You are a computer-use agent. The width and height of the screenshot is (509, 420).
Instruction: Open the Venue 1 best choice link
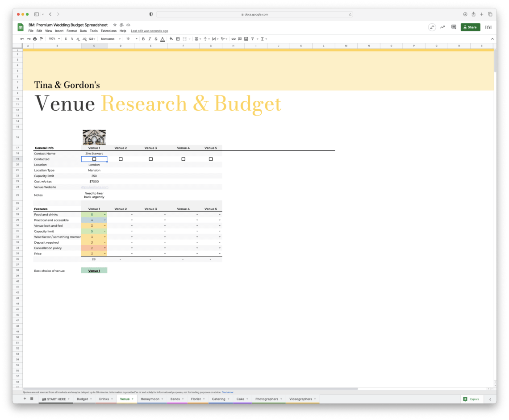(94, 270)
